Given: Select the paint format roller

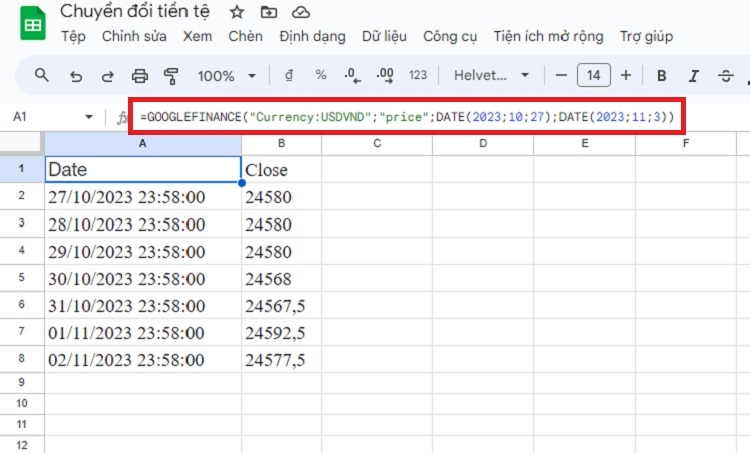Looking at the screenshot, I should click(x=171, y=76).
